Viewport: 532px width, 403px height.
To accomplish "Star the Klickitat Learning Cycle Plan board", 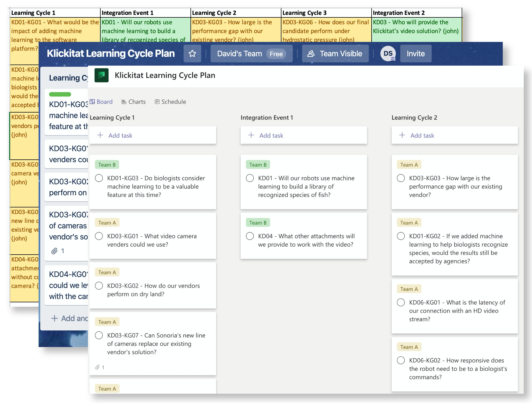I will (192, 54).
